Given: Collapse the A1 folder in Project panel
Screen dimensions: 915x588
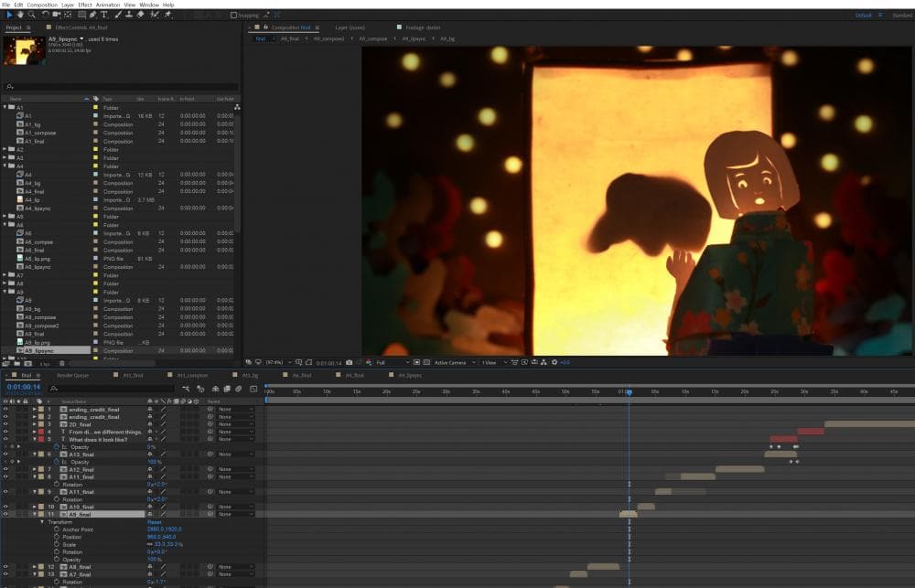Looking at the screenshot, I should 5,107.
